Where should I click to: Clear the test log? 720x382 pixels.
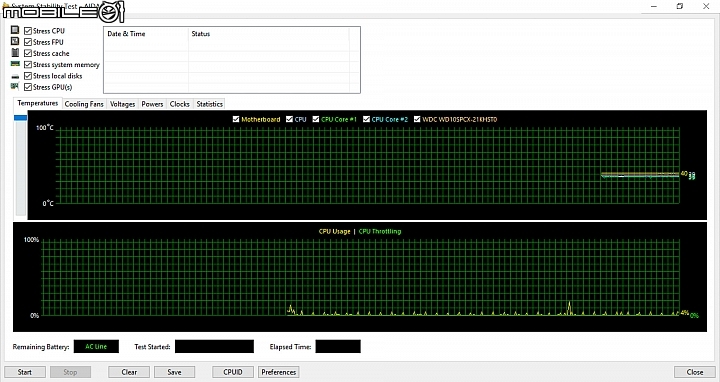pos(129,372)
